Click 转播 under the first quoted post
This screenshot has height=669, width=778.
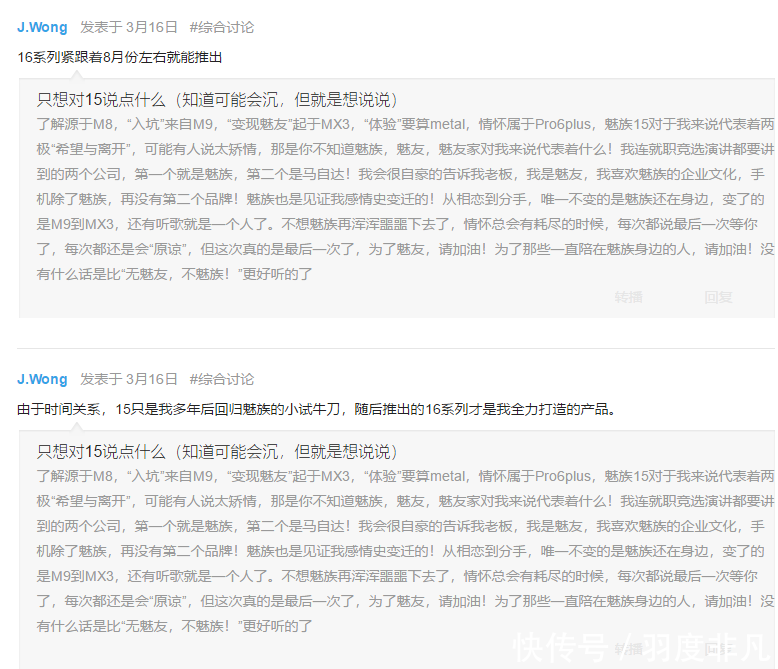(x=629, y=297)
